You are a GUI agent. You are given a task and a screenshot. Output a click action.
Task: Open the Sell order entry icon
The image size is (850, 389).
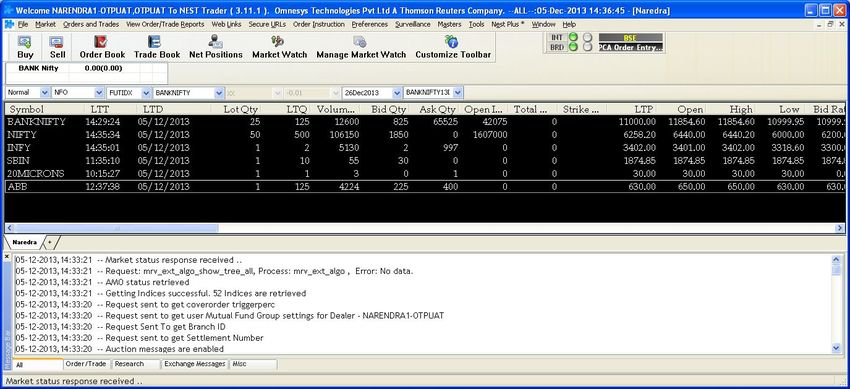click(57, 47)
